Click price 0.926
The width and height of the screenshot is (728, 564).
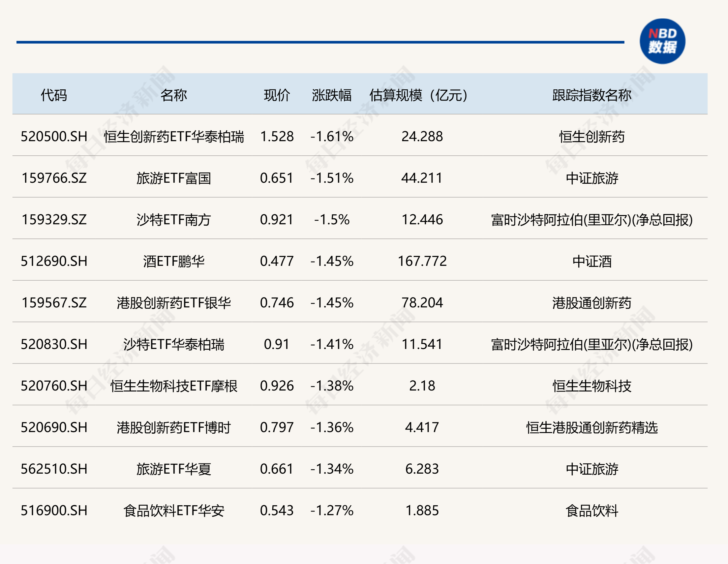277,386
